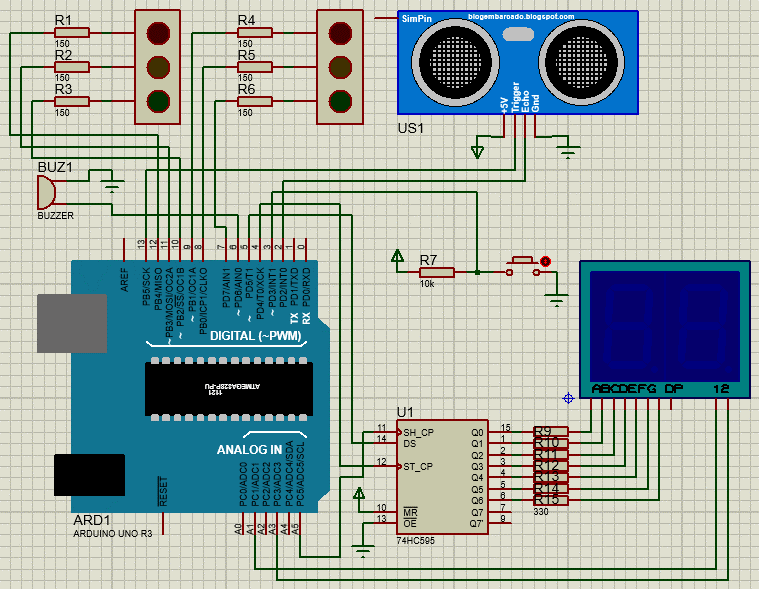Click the red dot next to pushbutton
Screen dimensions: 759x589
546,261
